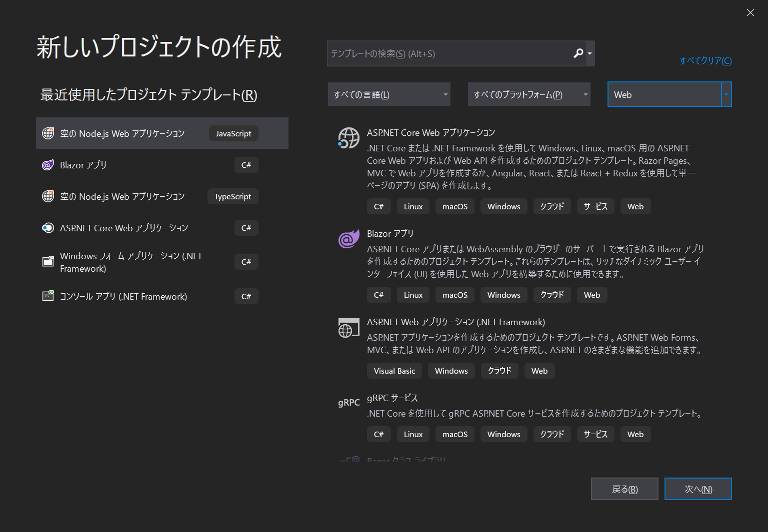Click the 最近使用したプロジェクト テンプレート heading
This screenshot has height=532, width=768.
[148, 94]
